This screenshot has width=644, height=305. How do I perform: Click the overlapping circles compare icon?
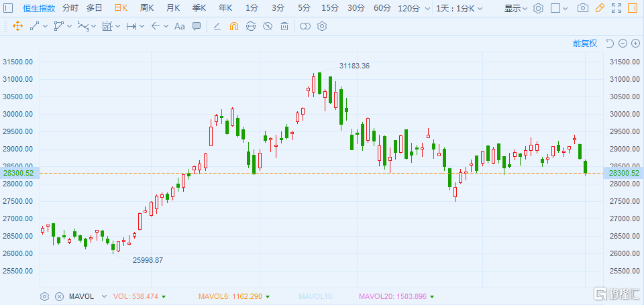click(305, 26)
